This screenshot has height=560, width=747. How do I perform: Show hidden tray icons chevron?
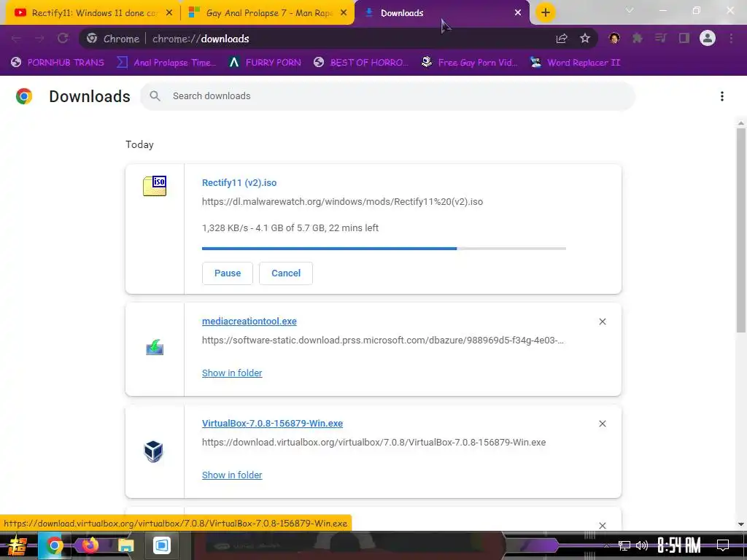click(606, 545)
